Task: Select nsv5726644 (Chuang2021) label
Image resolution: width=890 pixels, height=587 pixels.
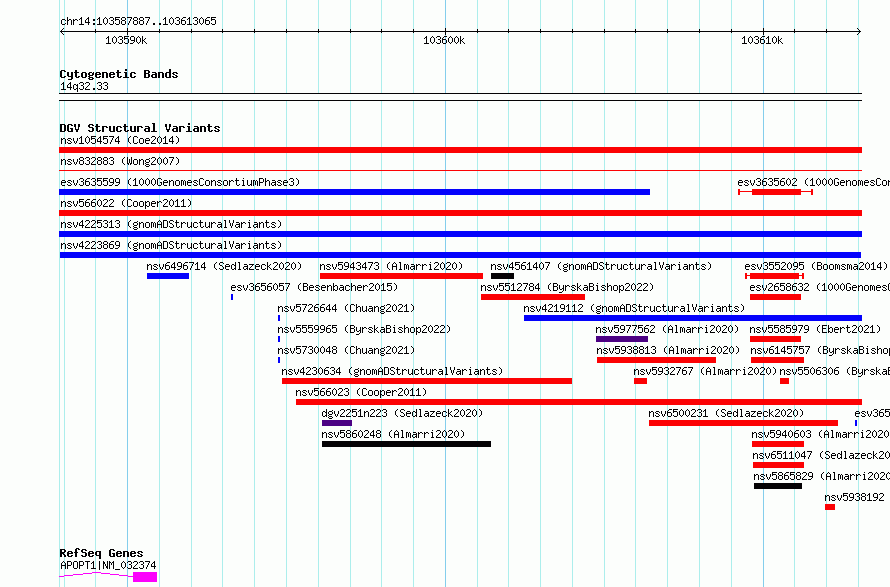Action: (x=346, y=308)
